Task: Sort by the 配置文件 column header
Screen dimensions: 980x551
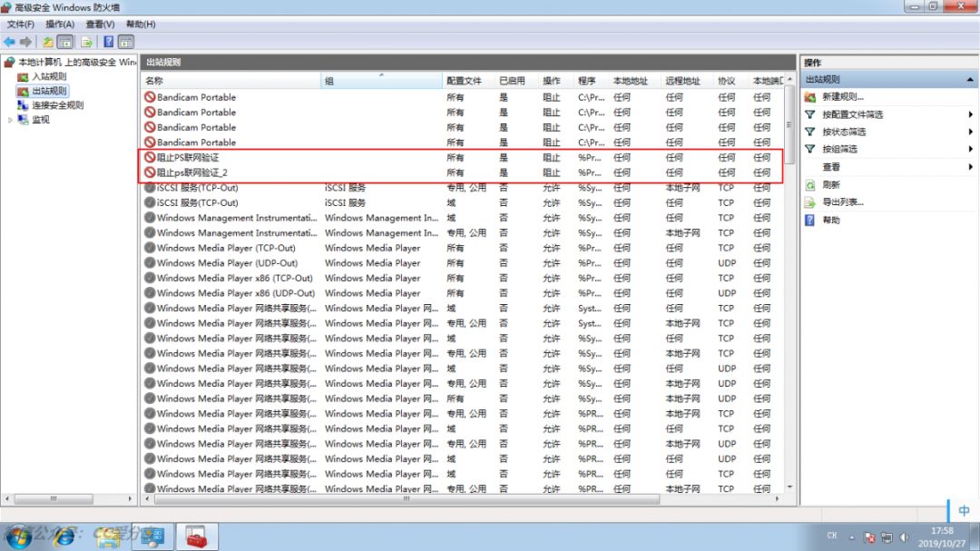Action: (x=468, y=81)
